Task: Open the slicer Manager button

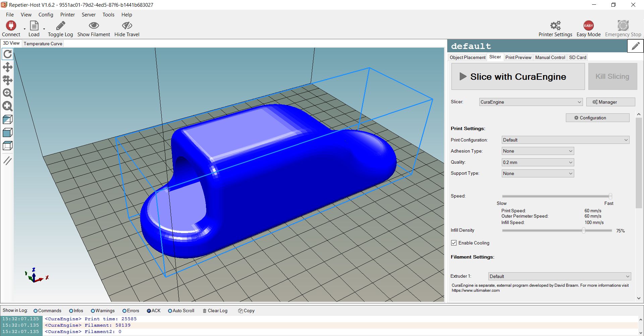Action: click(x=610, y=102)
